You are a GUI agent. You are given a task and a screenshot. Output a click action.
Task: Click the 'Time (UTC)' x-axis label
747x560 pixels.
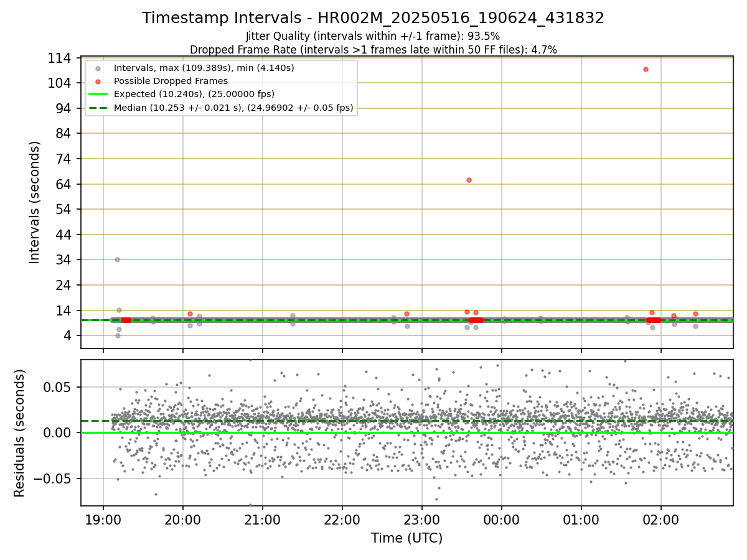point(406,538)
